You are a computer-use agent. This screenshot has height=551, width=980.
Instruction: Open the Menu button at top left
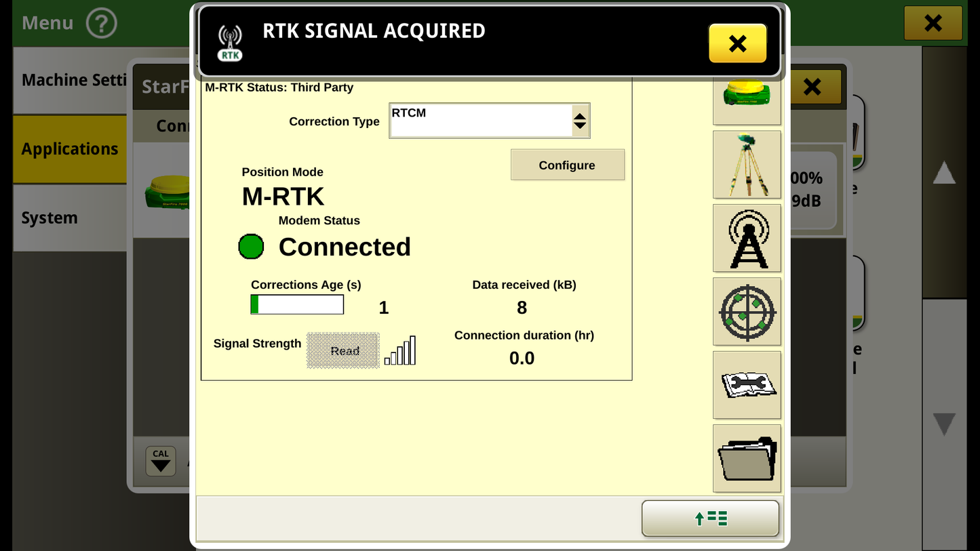click(x=47, y=23)
